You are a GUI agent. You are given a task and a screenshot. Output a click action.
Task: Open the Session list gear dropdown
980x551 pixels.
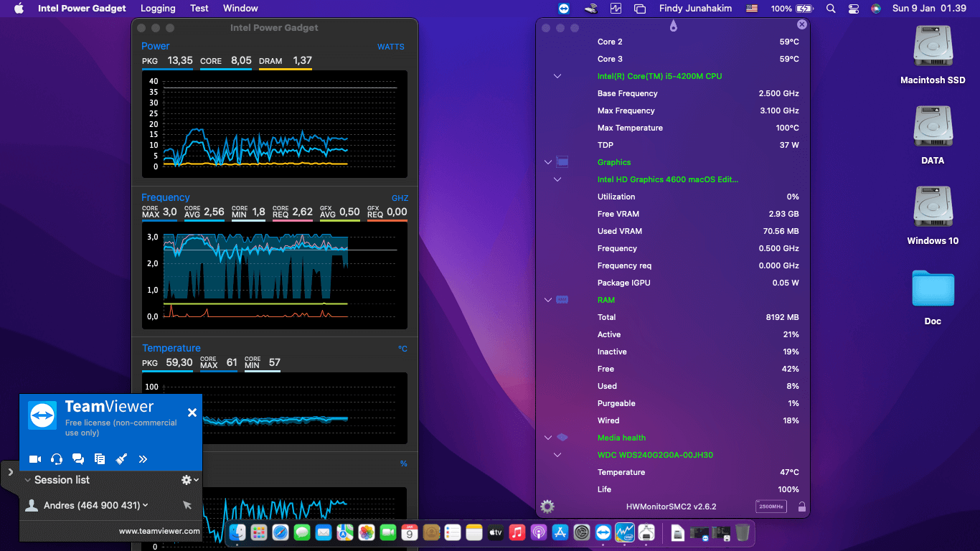tap(190, 480)
